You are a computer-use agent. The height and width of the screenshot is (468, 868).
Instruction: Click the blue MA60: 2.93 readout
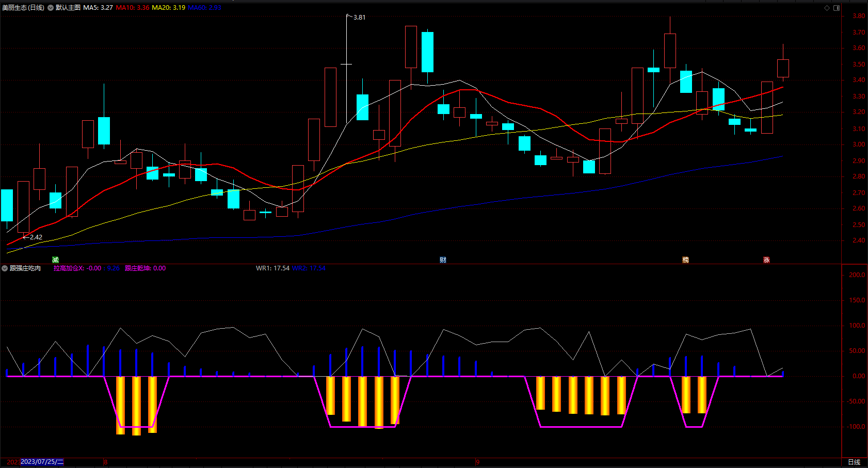click(x=204, y=8)
